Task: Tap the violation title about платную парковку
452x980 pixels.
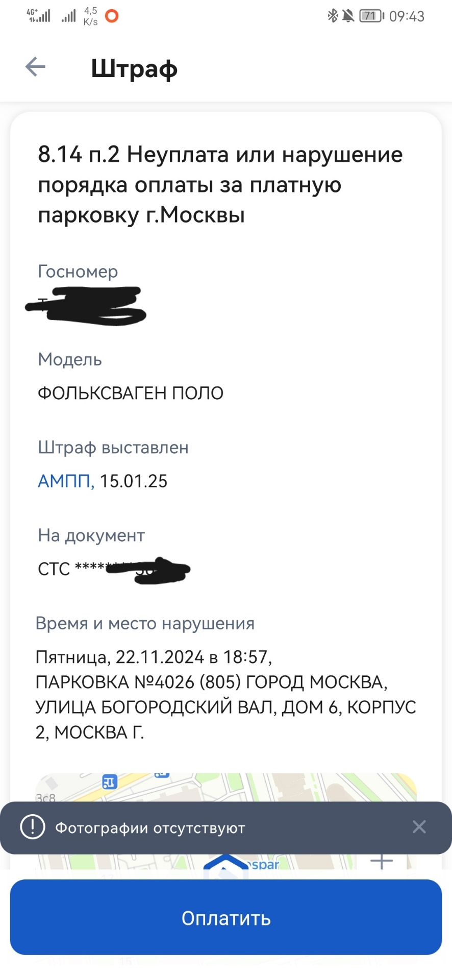Action: coord(220,184)
